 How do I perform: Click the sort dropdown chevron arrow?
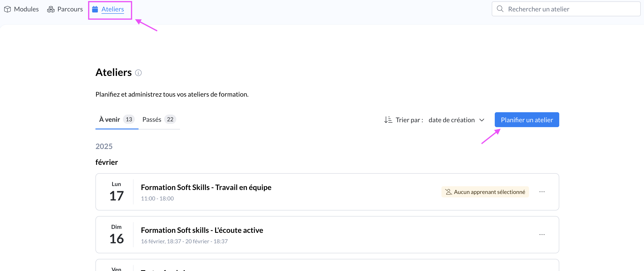click(x=482, y=120)
